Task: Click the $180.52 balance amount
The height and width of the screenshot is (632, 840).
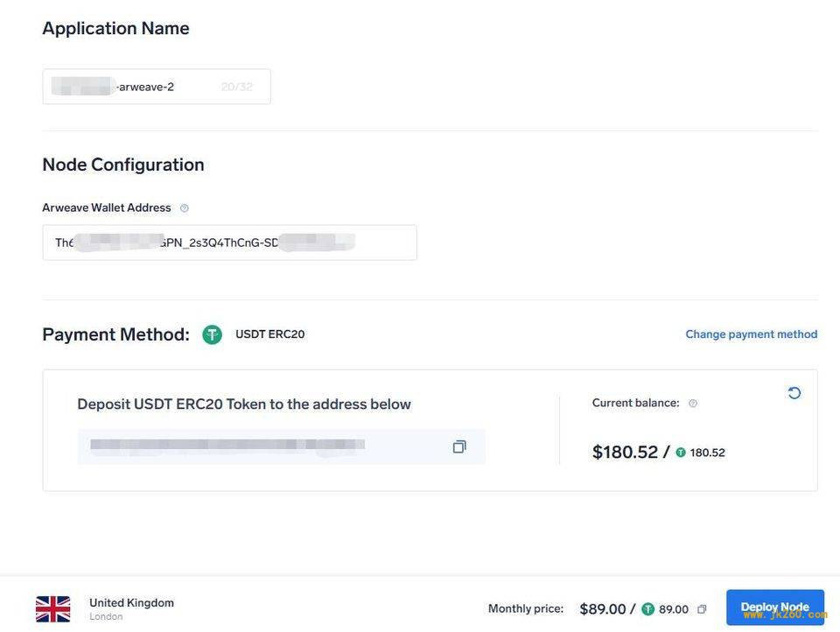Action: [x=625, y=452]
